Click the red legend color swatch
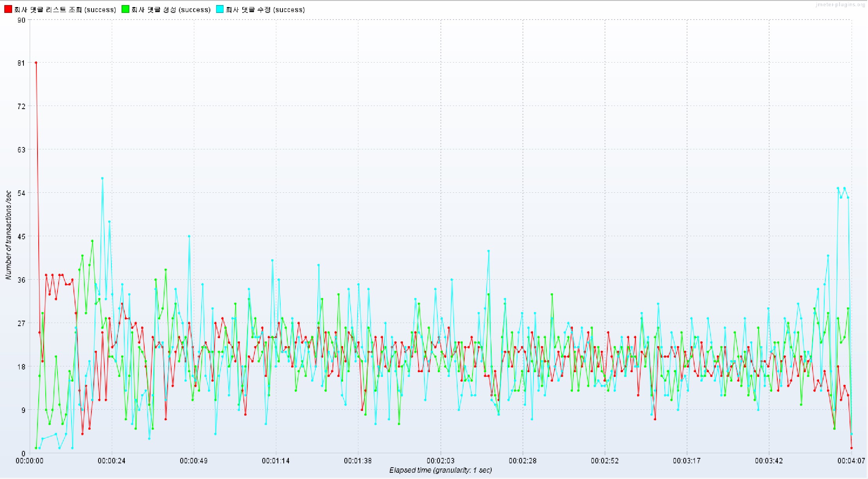This screenshot has height=479, width=868. point(8,9)
